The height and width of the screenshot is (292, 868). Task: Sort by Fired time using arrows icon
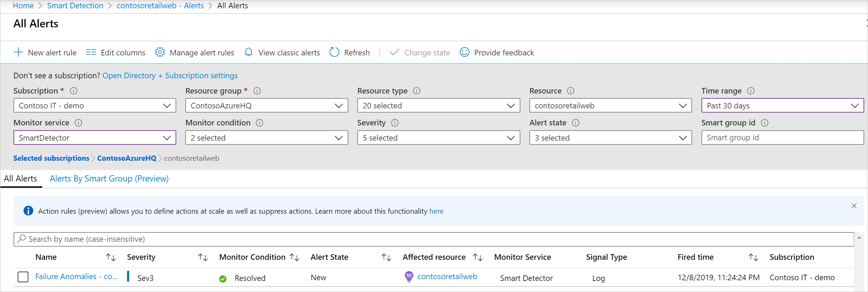click(x=753, y=257)
